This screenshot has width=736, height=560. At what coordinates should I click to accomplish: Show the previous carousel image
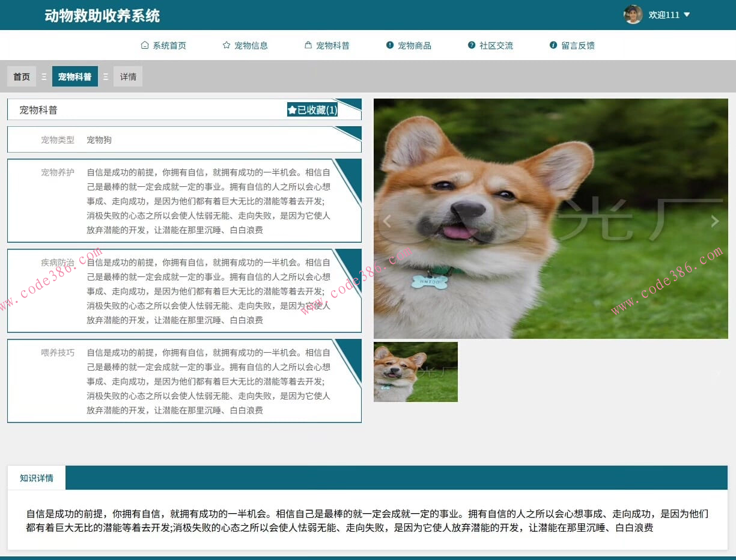point(388,221)
